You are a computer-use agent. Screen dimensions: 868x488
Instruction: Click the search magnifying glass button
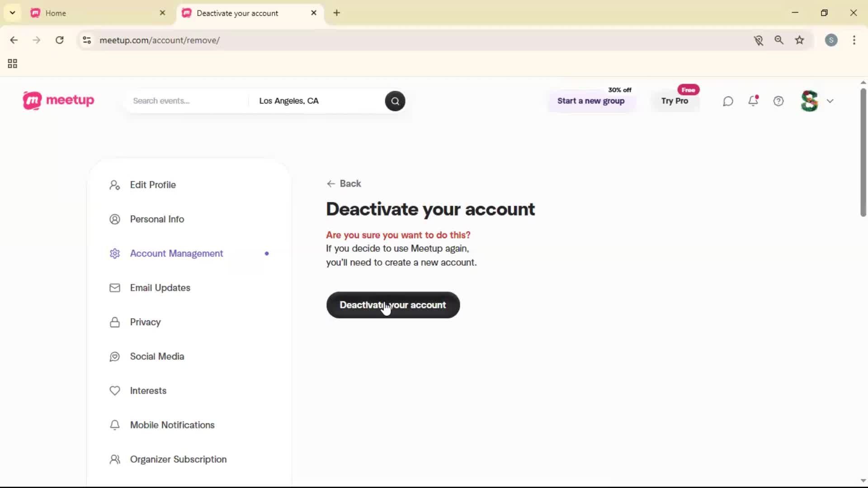(395, 101)
